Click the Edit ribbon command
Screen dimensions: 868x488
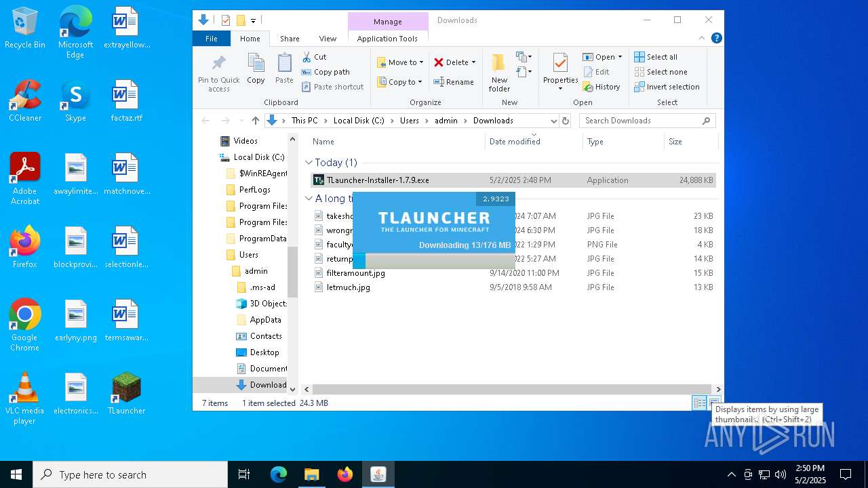coord(596,72)
